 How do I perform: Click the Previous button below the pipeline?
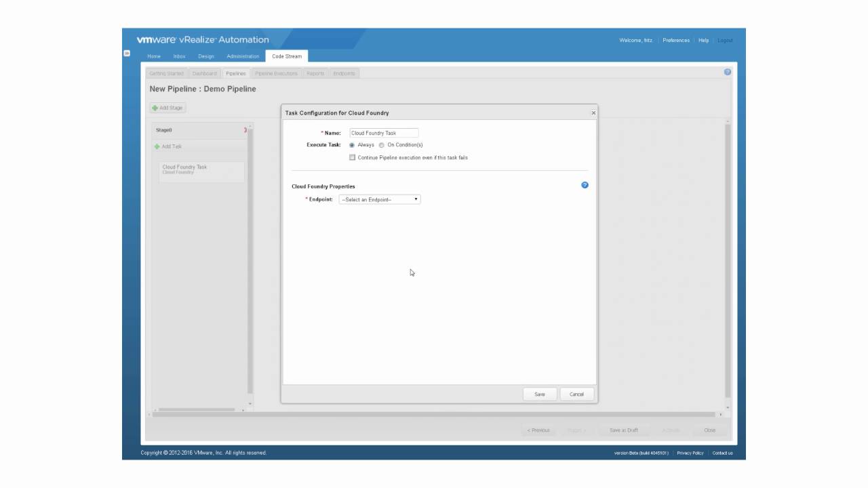(538, 430)
